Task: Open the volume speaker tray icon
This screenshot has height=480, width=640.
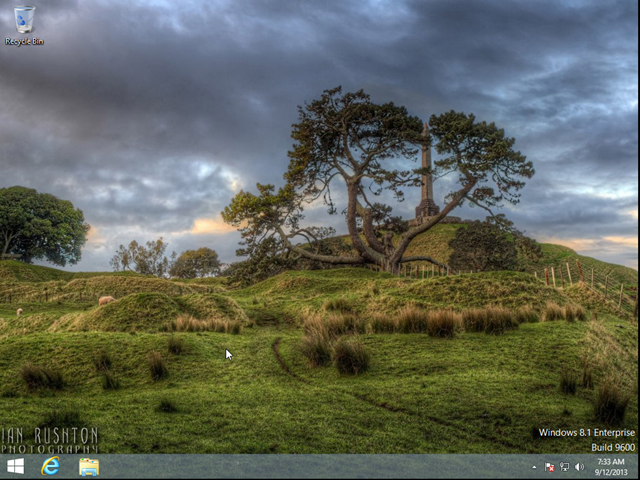Action: [x=579, y=467]
